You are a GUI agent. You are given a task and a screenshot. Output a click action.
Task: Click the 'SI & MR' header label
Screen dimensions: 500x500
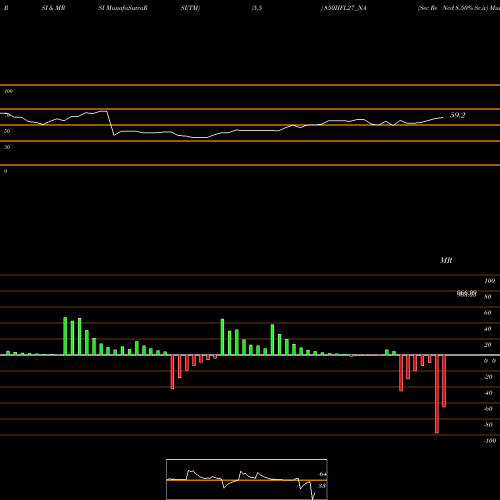53,8
